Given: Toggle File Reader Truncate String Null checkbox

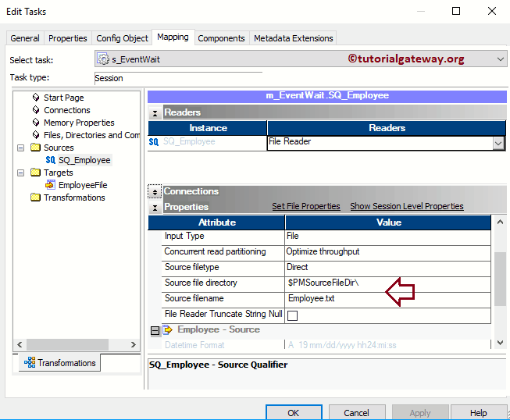Looking at the screenshot, I should point(292,315).
